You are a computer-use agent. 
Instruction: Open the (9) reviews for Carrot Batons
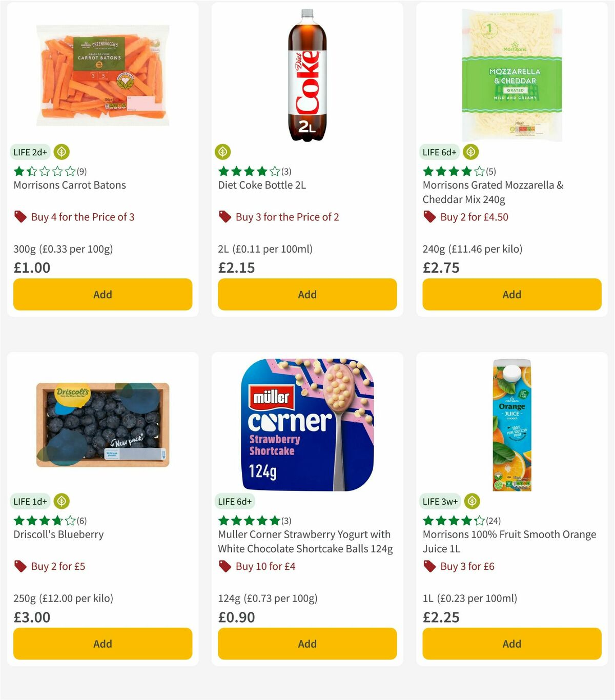click(80, 172)
